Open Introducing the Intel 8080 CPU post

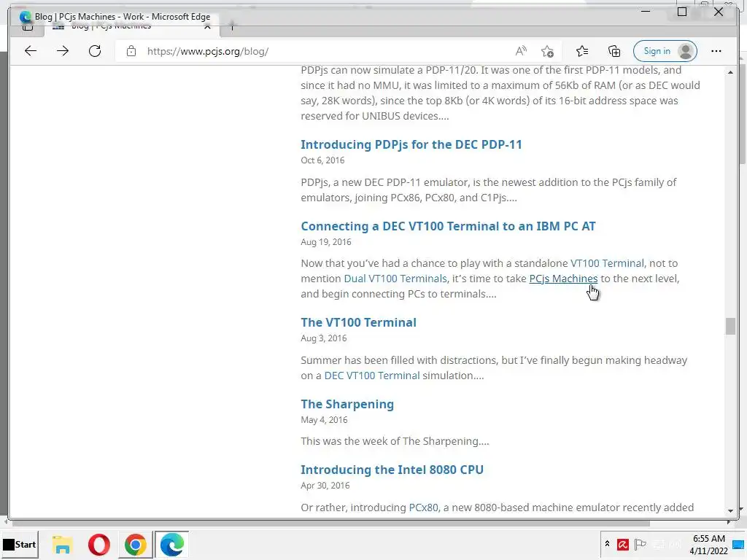(392, 470)
